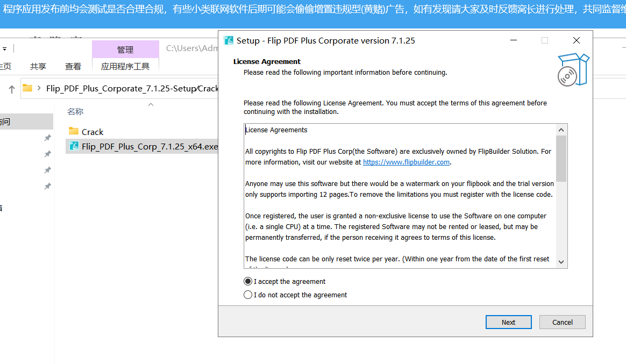The height and width of the screenshot is (364, 626).
Task: Open the quick access toolbar dropdown arrow
Action: coord(5,49)
